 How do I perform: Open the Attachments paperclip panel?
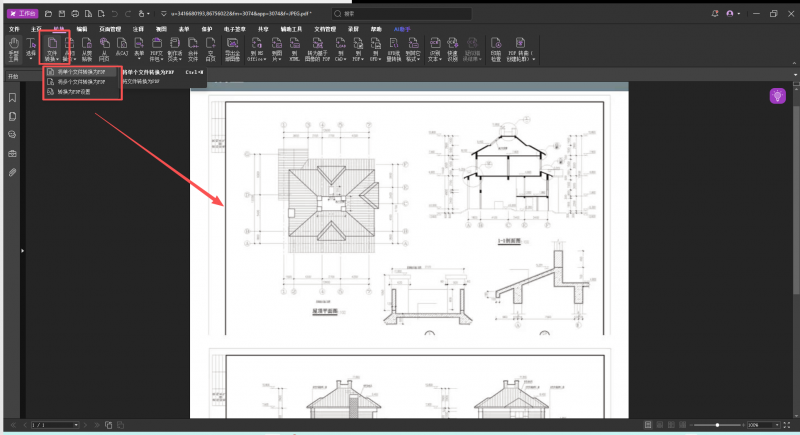click(12, 172)
